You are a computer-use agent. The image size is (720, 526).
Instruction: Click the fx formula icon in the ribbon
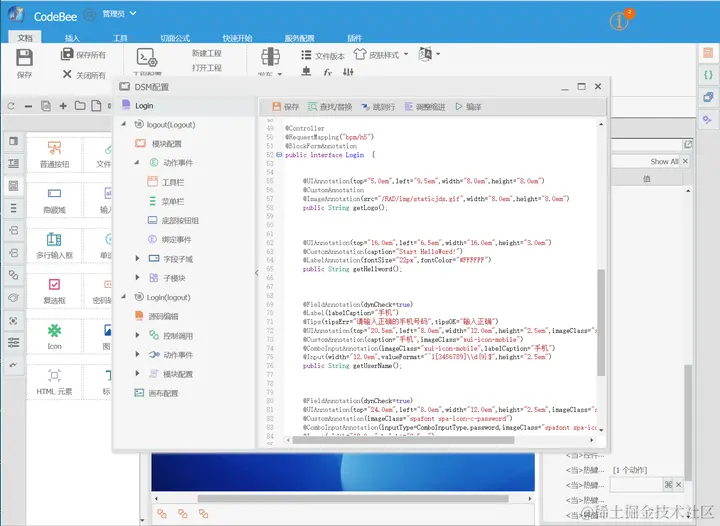pyautogui.click(x=327, y=72)
